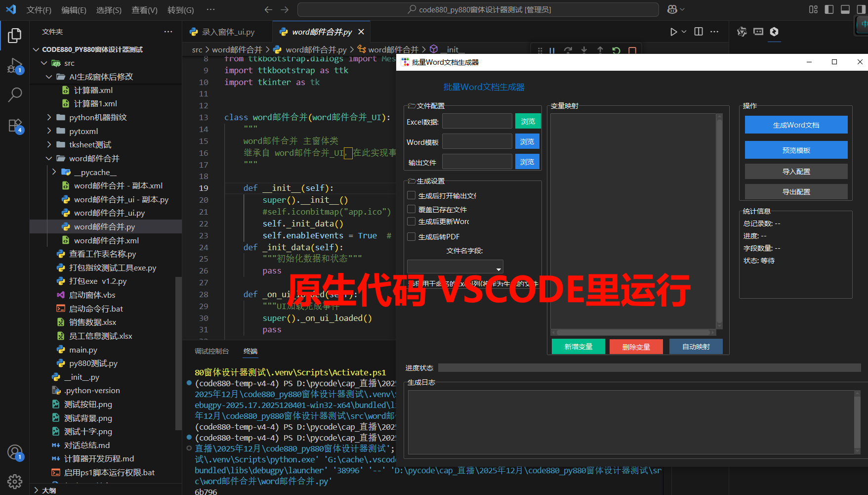Restart debugging with the green restart icon
The image size is (868, 495).
tap(616, 50)
